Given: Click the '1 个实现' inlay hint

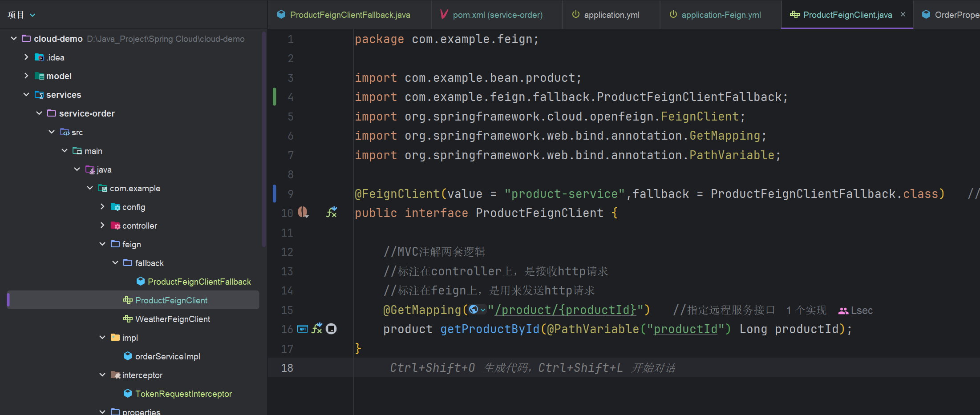Looking at the screenshot, I should 806,310.
